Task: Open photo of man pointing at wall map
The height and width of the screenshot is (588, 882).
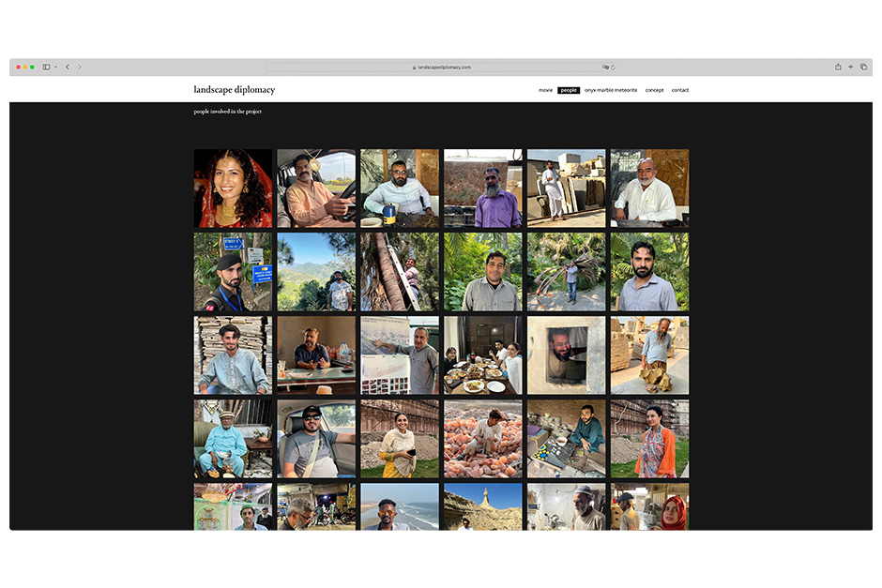Action: coord(400,355)
